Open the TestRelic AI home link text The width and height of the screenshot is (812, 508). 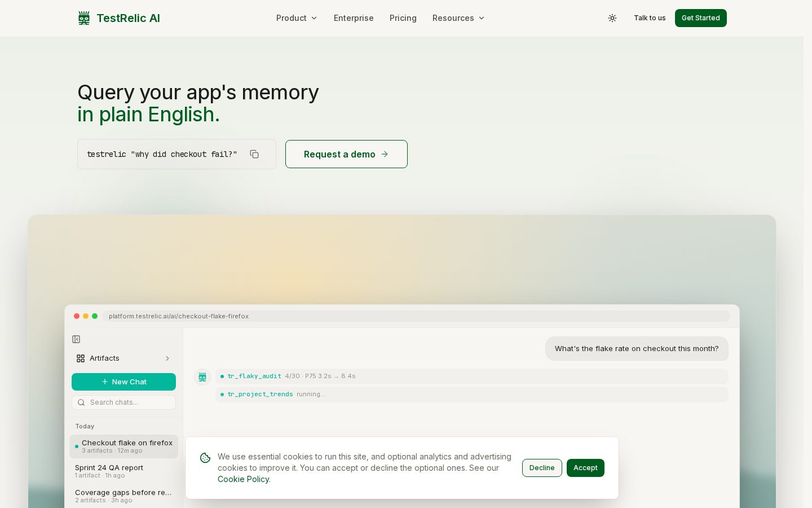coord(128,18)
